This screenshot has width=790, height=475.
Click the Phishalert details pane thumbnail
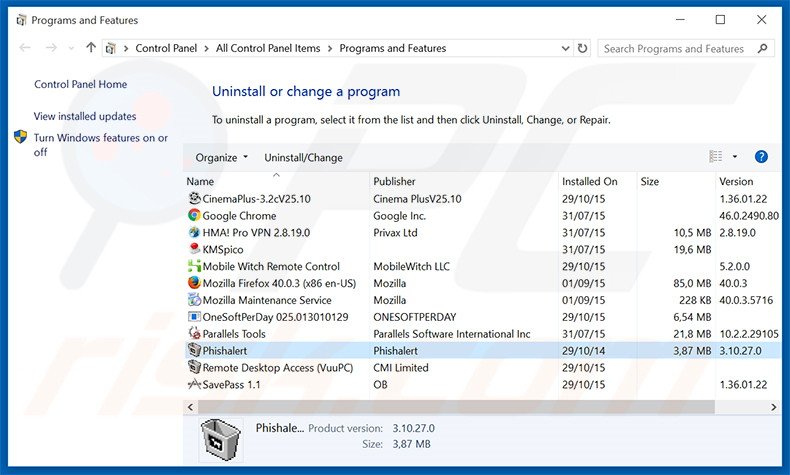tap(221, 439)
